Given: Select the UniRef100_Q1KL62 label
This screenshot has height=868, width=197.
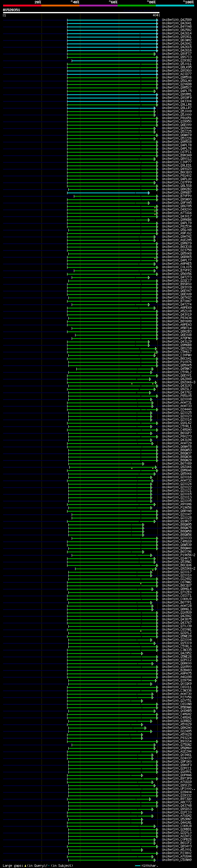Looking at the screenshot, I should click(x=177, y=423).
